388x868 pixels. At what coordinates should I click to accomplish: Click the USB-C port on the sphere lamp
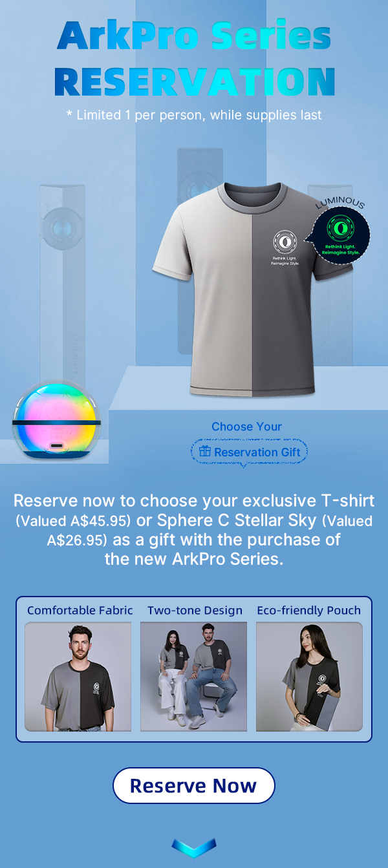(x=57, y=447)
